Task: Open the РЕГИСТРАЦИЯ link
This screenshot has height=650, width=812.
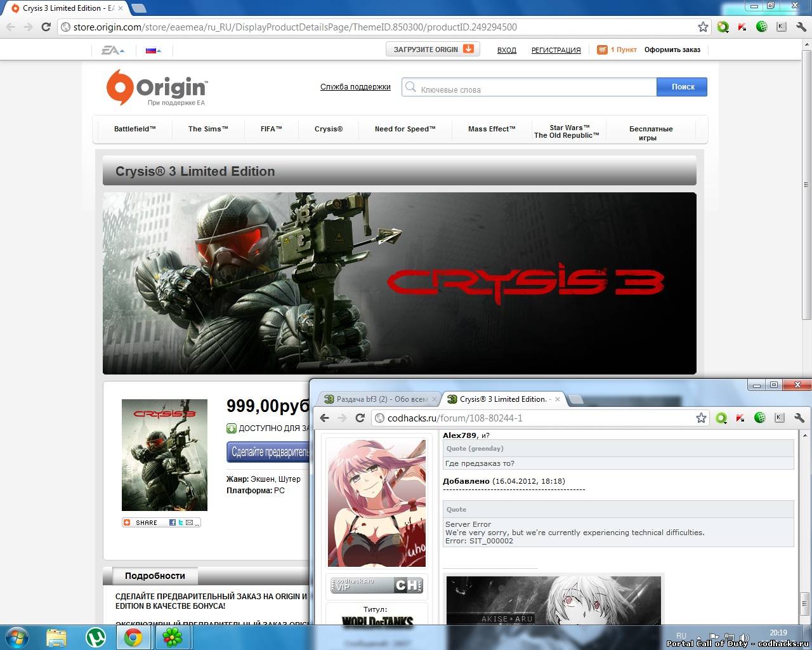Action: (556, 50)
